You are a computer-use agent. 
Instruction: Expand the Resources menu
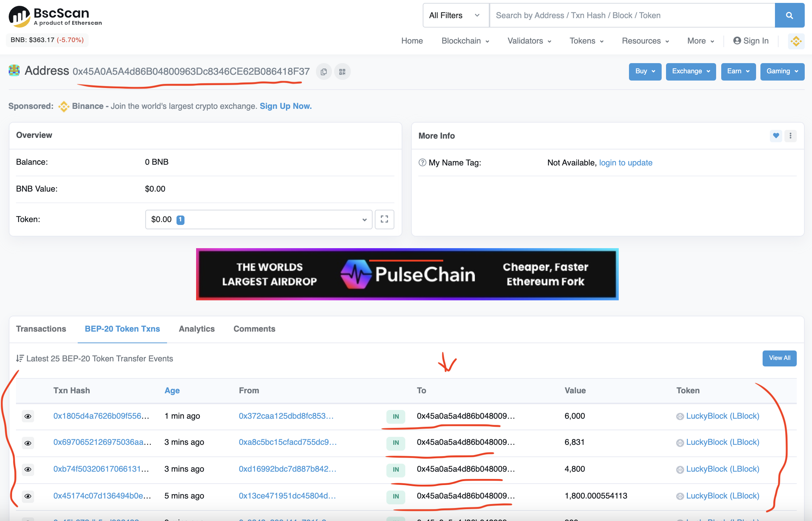click(645, 41)
